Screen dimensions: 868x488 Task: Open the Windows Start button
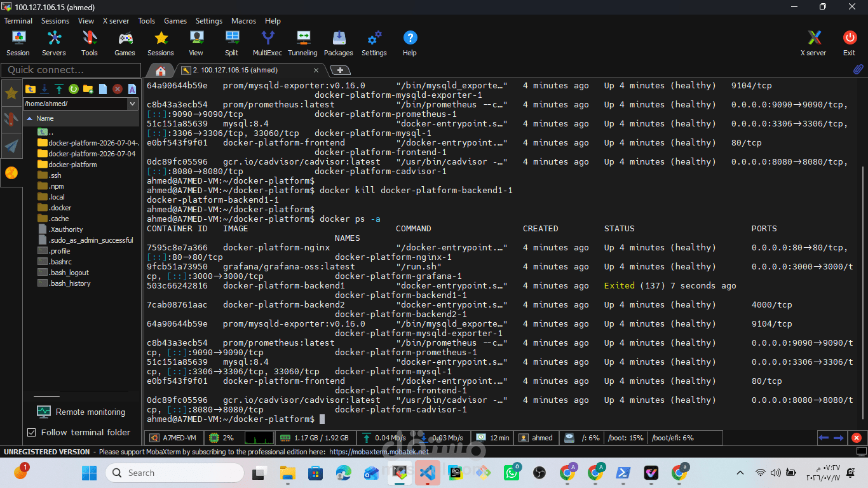coord(89,473)
